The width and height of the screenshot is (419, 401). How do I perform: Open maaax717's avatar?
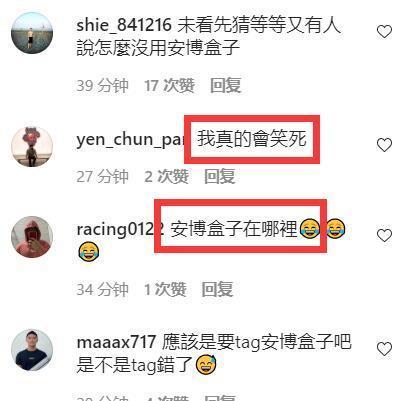tap(32, 350)
